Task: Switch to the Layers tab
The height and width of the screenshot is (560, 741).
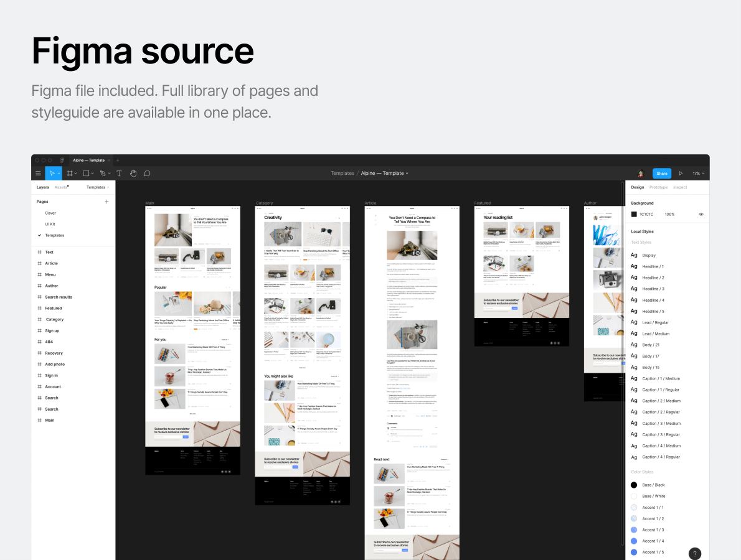Action: coord(43,187)
